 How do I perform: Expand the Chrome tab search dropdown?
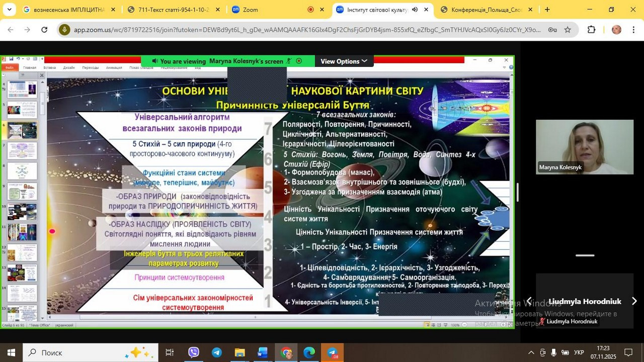tap(9, 10)
